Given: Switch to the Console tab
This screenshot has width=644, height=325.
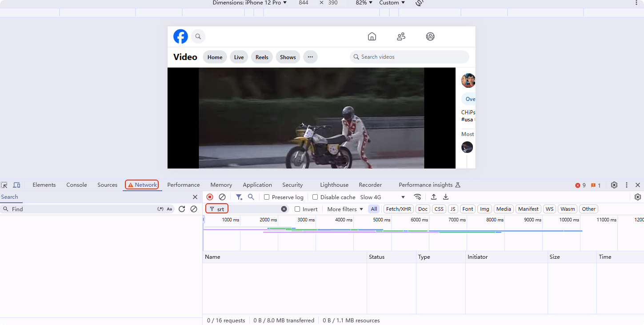Looking at the screenshot, I should [x=76, y=185].
